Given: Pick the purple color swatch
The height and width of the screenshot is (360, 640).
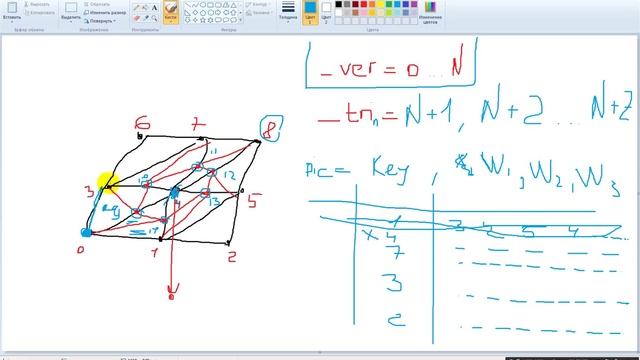Looking at the screenshot, I should pyautogui.click(x=414, y=5).
